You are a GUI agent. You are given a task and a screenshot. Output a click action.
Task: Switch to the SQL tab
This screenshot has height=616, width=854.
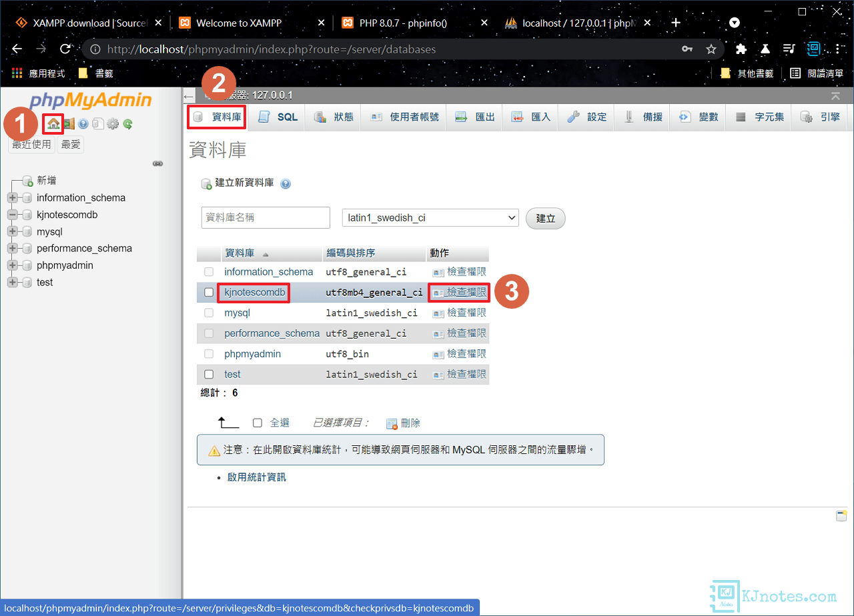tap(278, 117)
